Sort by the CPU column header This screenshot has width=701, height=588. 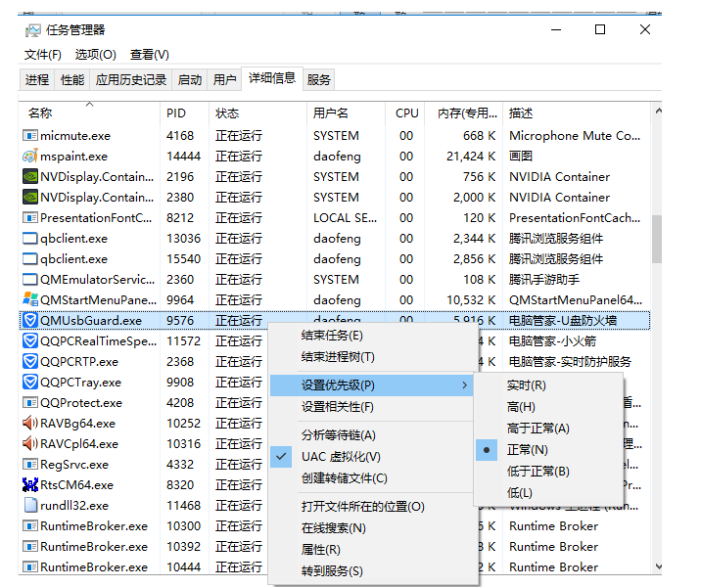[405, 113]
